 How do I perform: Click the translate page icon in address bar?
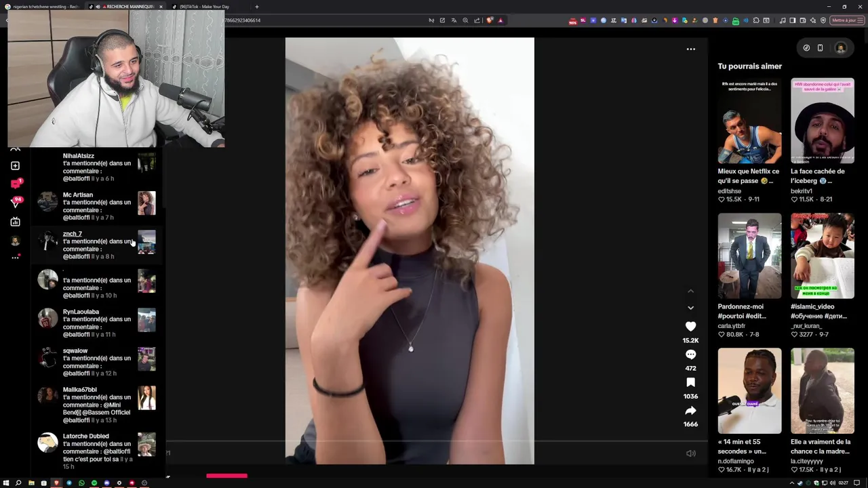click(454, 20)
